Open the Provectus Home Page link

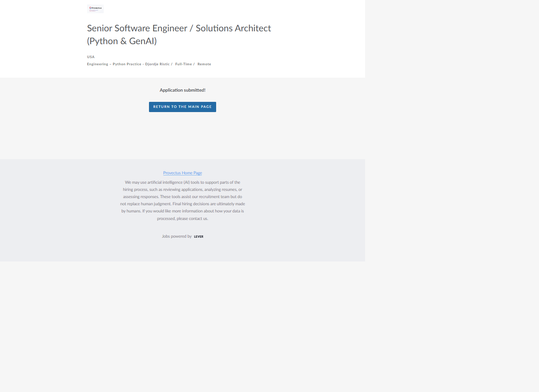pyautogui.click(x=183, y=173)
